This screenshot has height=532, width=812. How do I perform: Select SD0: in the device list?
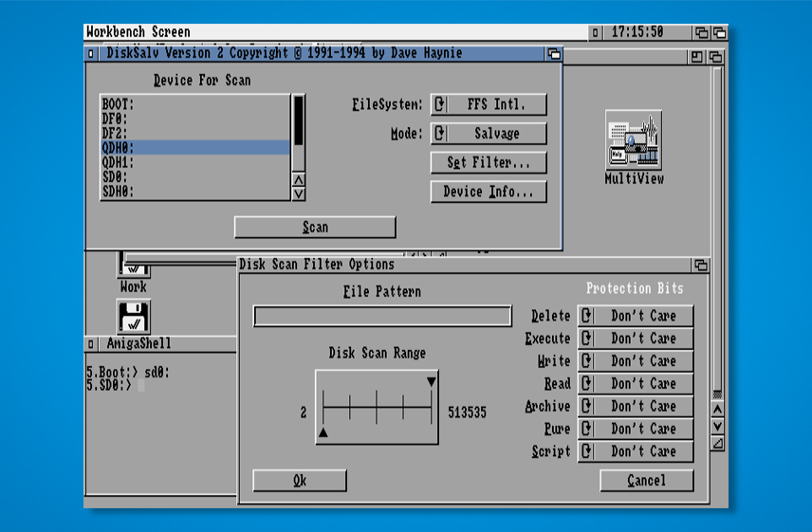195,176
